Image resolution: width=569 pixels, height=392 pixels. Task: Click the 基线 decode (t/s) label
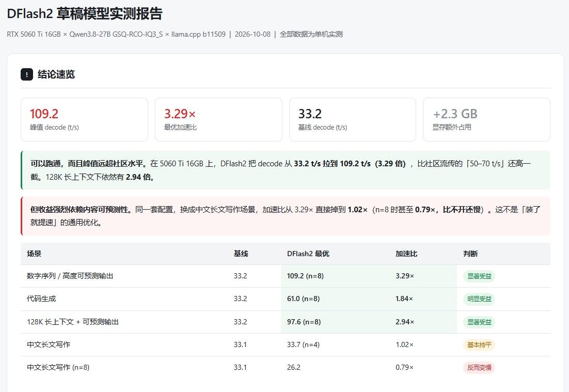(323, 128)
